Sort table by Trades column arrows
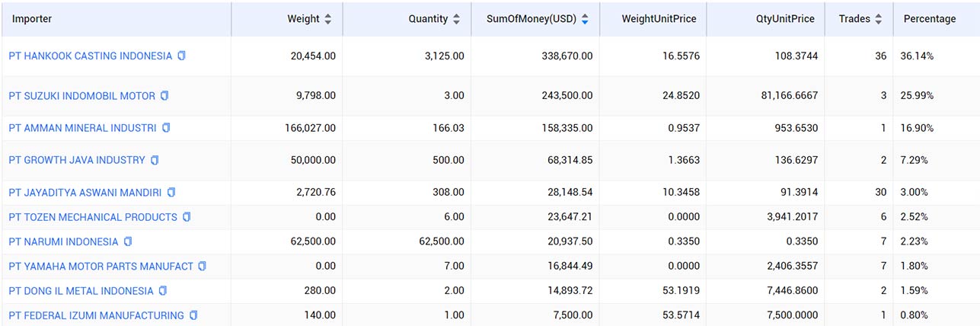 tap(879, 19)
